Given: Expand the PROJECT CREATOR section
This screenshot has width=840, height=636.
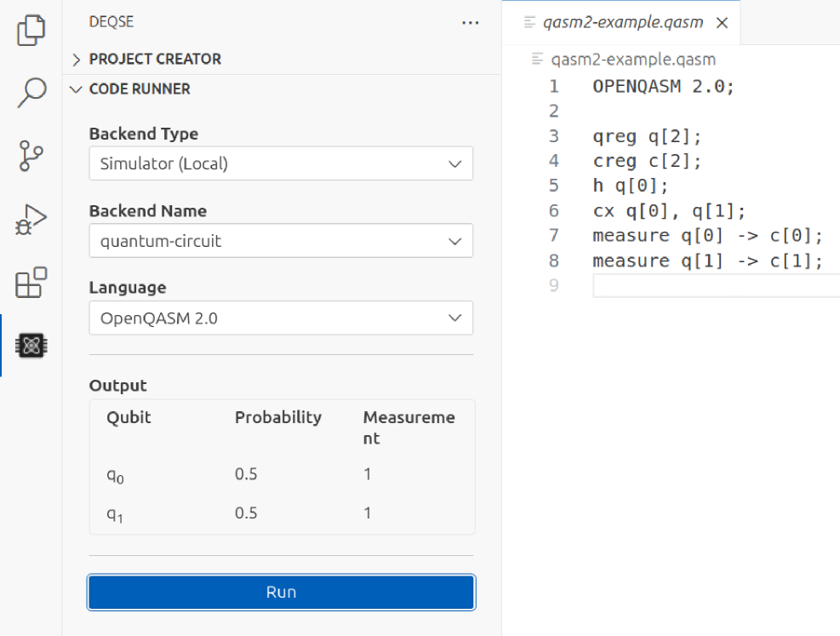Looking at the screenshot, I should pyautogui.click(x=155, y=59).
